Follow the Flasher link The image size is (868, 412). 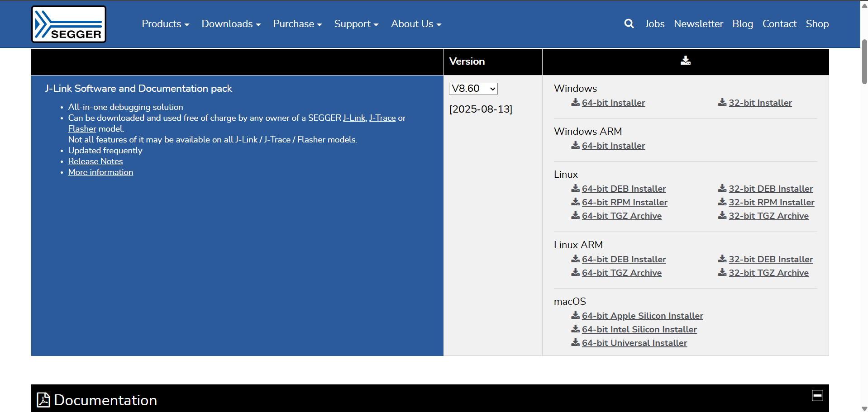click(x=82, y=129)
